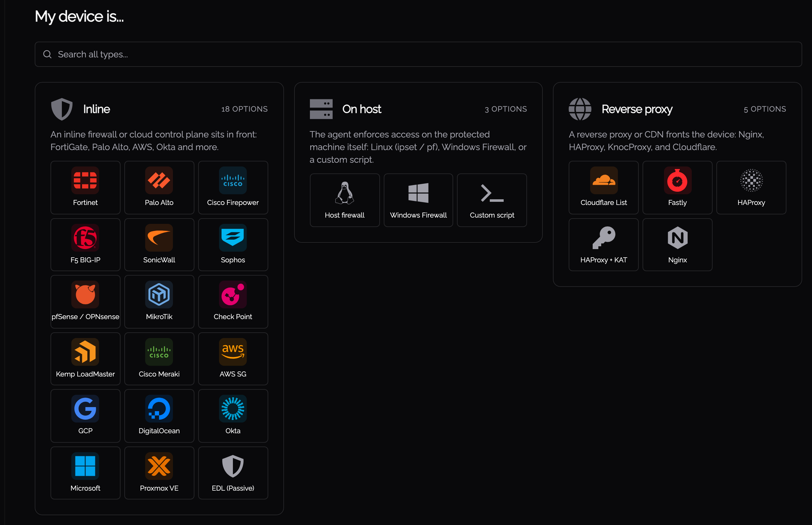
Task: Click the On host server icon
Action: click(321, 109)
